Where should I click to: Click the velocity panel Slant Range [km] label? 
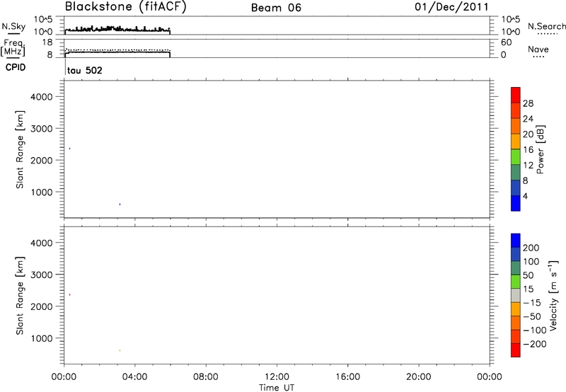pyautogui.click(x=20, y=296)
